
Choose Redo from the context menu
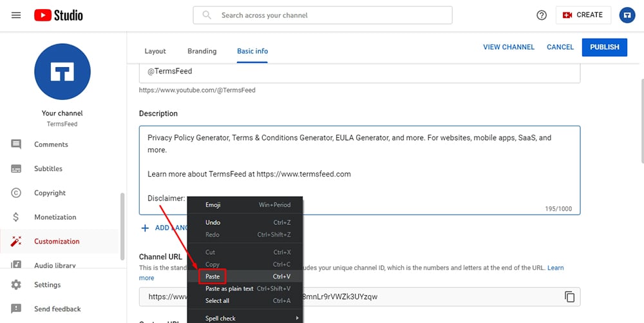(245, 235)
